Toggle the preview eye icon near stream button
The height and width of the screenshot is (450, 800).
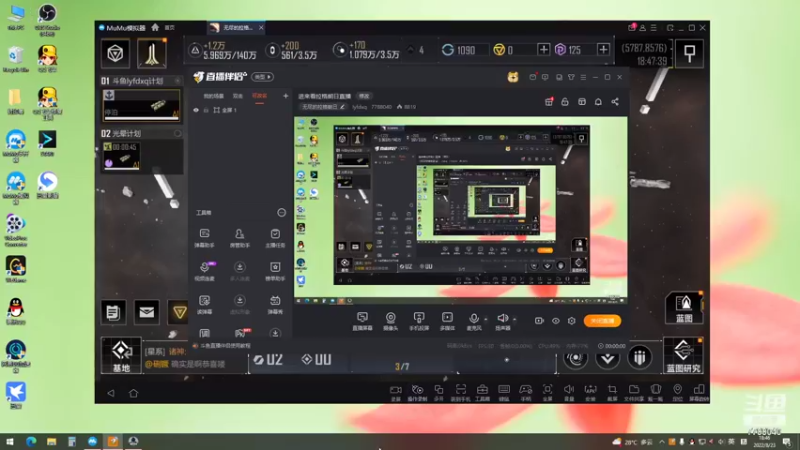[556, 321]
